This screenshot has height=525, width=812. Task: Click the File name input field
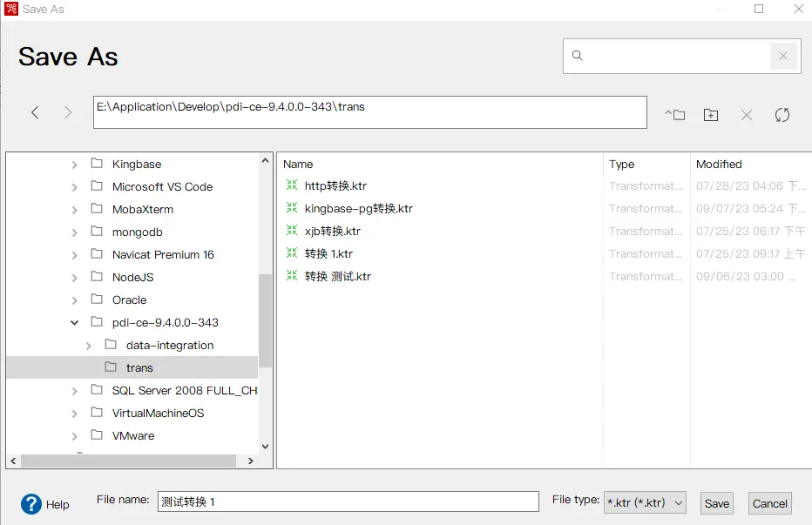tap(348, 501)
